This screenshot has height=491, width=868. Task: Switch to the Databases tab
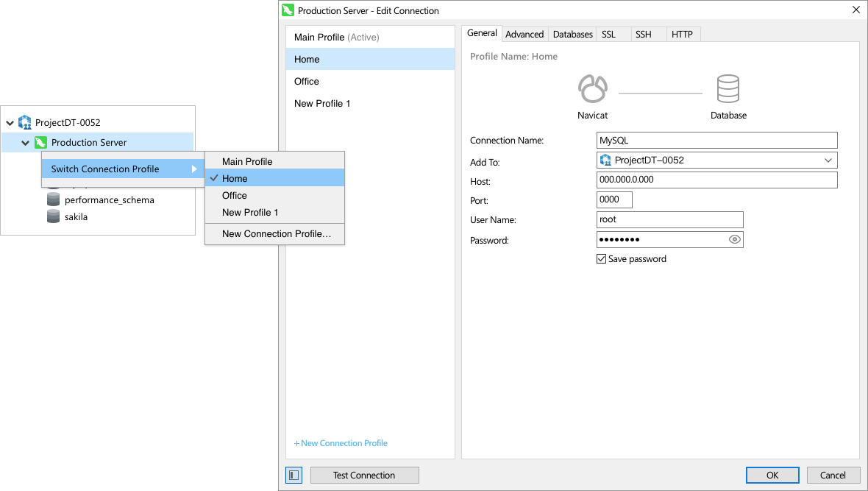pyautogui.click(x=572, y=35)
